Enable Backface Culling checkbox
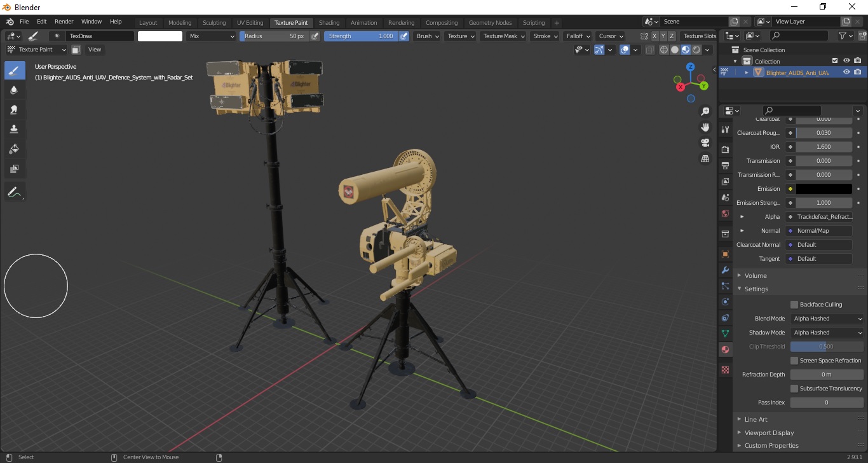Screen dimensions: 868x463 pos(794,305)
